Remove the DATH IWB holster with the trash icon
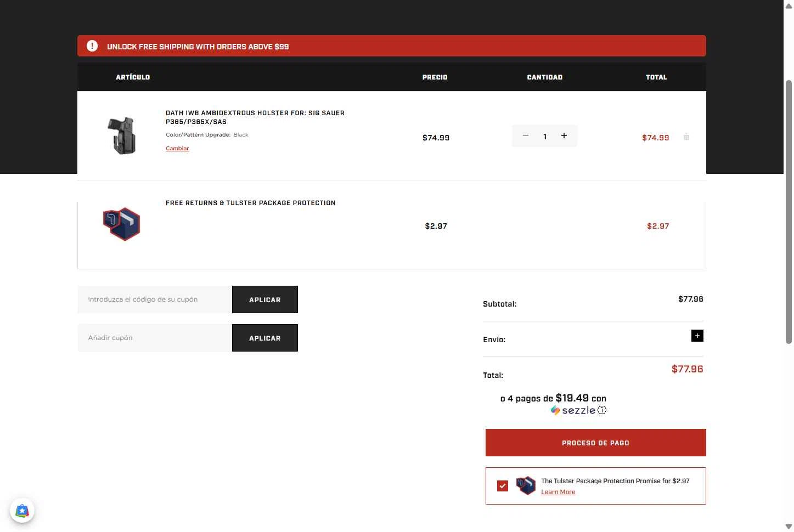This screenshot has width=794, height=532. (x=686, y=137)
